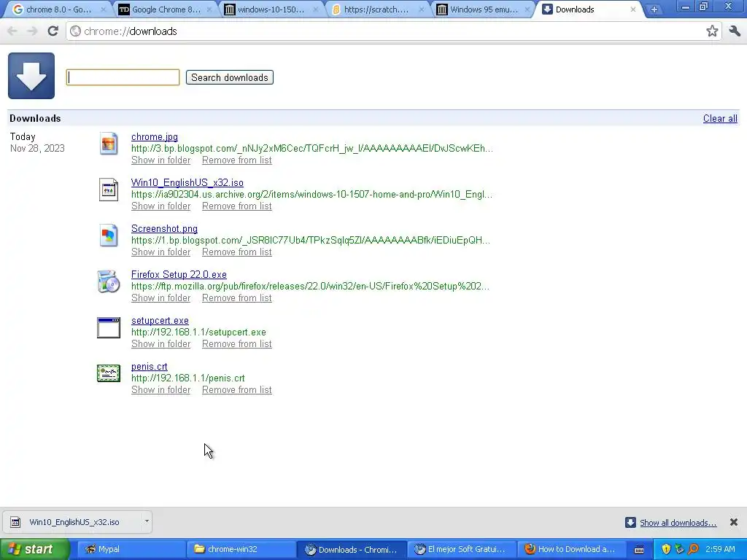747x560 pixels.
Task: Open the Win10_EnglishUS_x32.iso link in list
Action: tap(187, 183)
